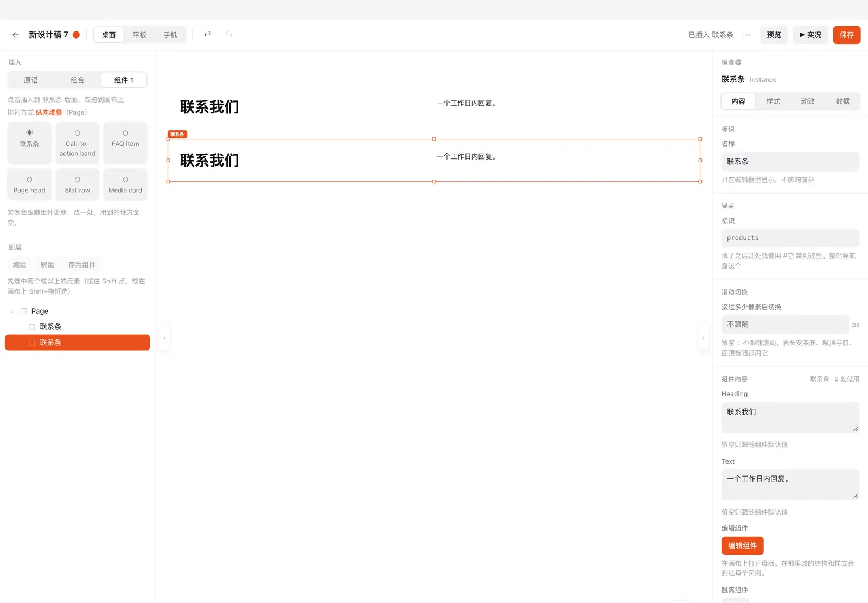The image size is (868, 603).
Task: Click the back arrow icon
Action: (x=16, y=35)
